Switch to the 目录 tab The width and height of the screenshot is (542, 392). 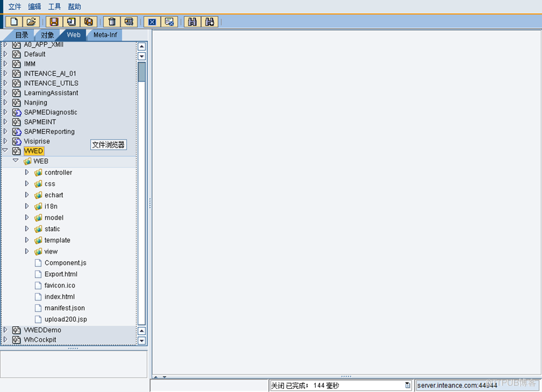[x=22, y=35]
